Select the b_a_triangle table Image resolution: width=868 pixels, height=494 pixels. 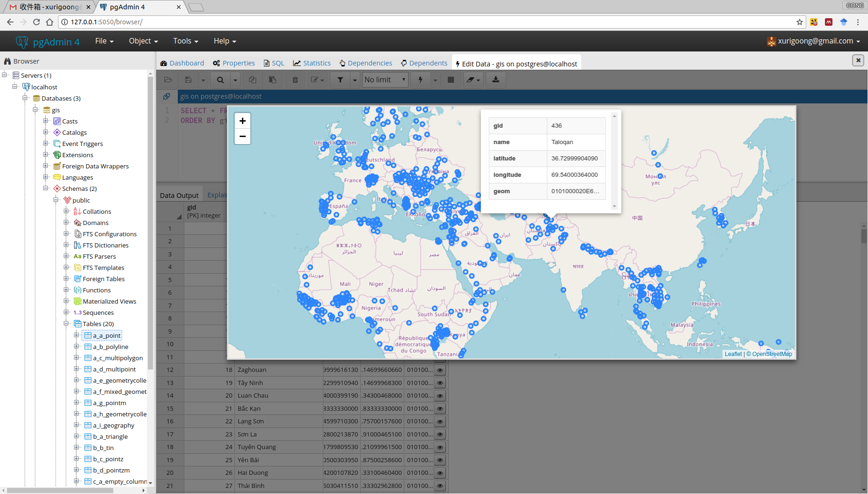(110, 436)
